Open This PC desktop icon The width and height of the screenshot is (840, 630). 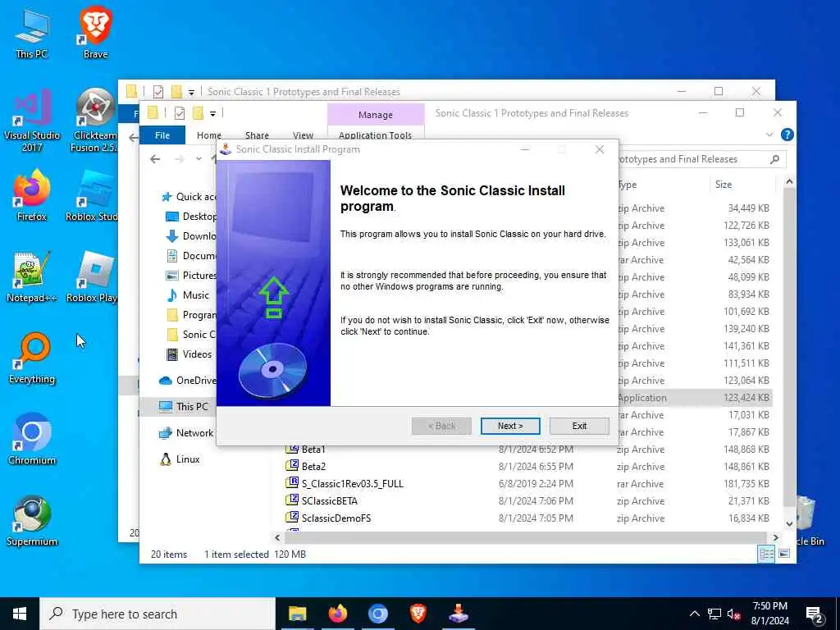(32, 34)
